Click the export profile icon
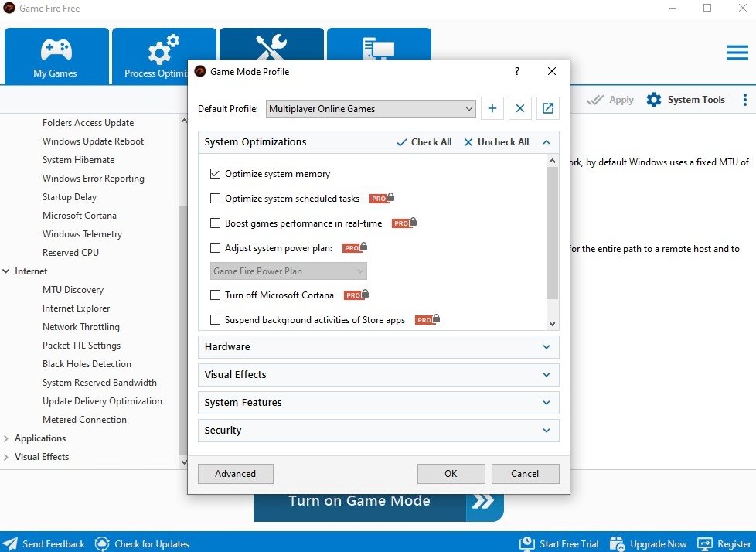Viewport: 756px width, 552px height. point(548,108)
